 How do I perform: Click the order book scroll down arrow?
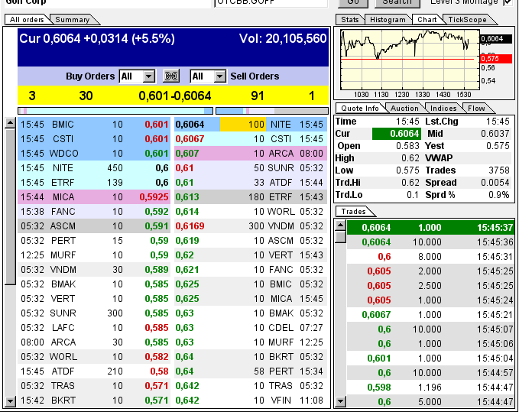[x=11, y=401]
